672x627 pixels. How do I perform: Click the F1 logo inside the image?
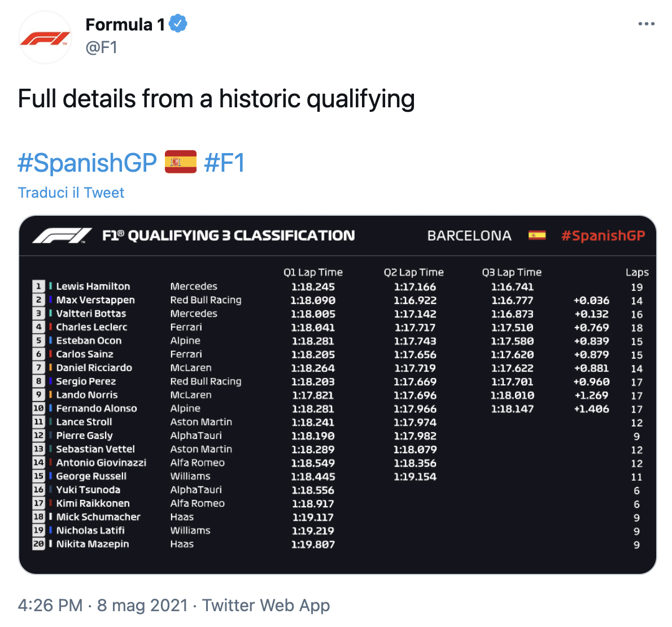tap(62, 236)
